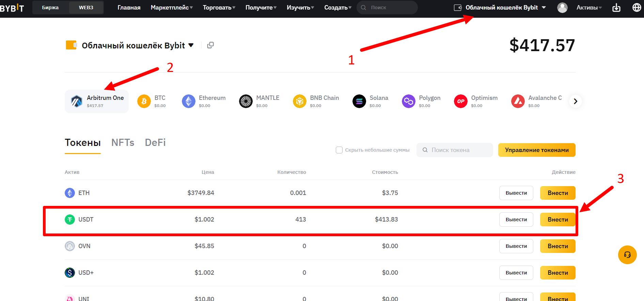Viewport: 644px width, 301px height.
Task: Click the Стоимость column header
Action: 385,172
